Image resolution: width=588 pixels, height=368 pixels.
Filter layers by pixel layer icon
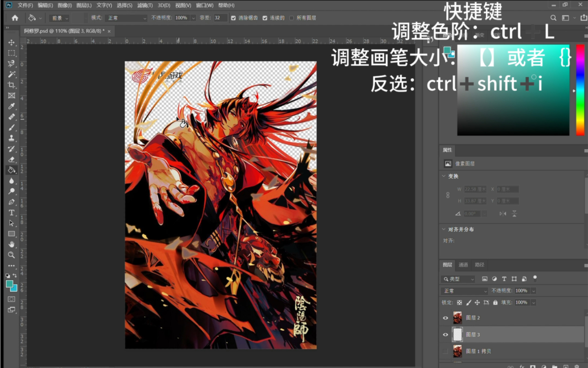tap(485, 279)
